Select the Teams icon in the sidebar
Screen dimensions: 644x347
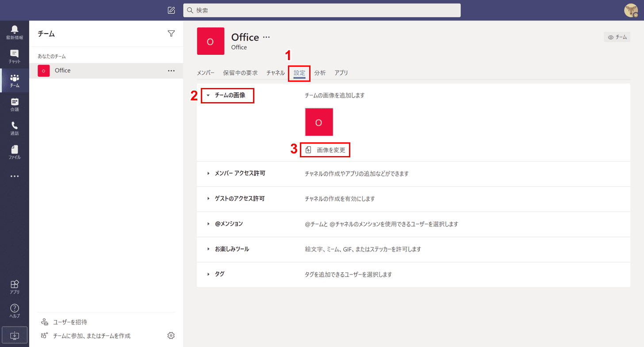click(15, 80)
